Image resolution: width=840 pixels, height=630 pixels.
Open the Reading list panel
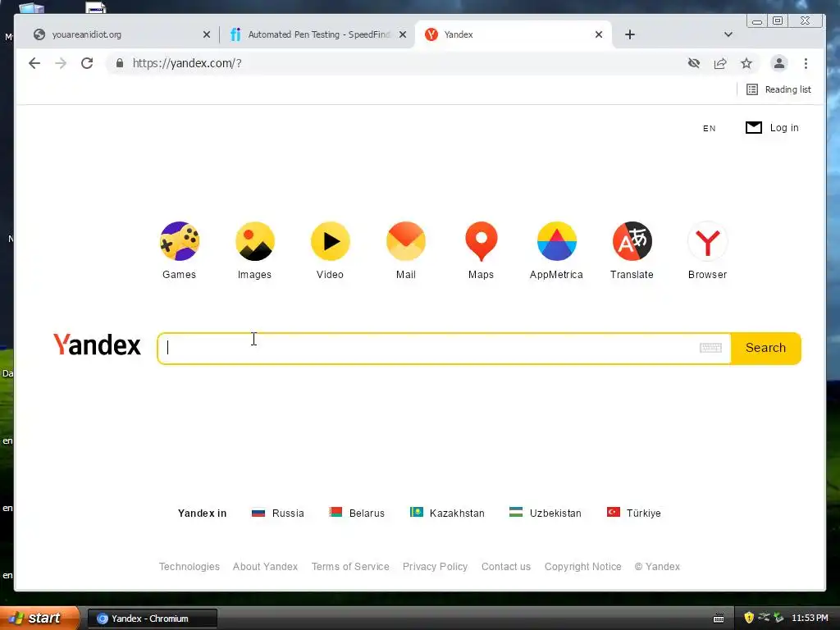[779, 89]
